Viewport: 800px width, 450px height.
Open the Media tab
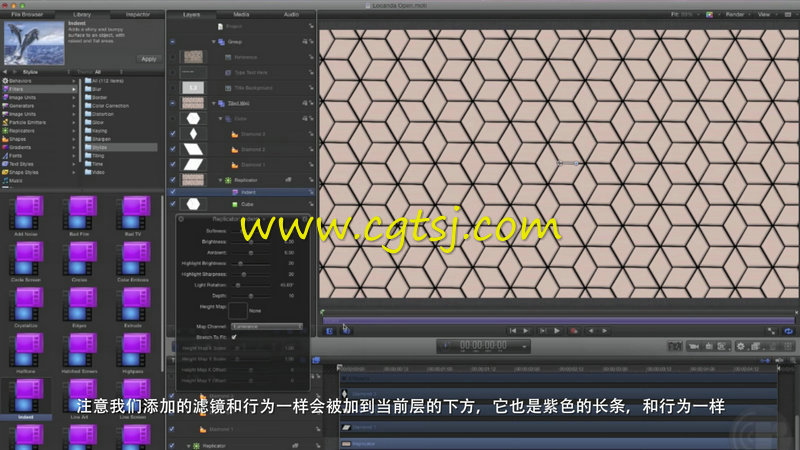[x=241, y=14]
